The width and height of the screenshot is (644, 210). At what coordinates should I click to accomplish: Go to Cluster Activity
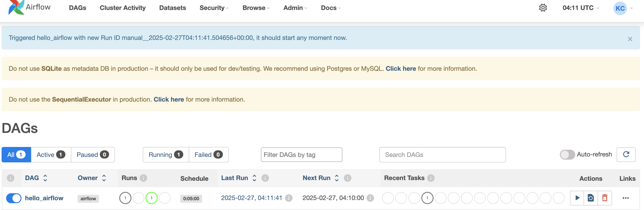click(122, 8)
